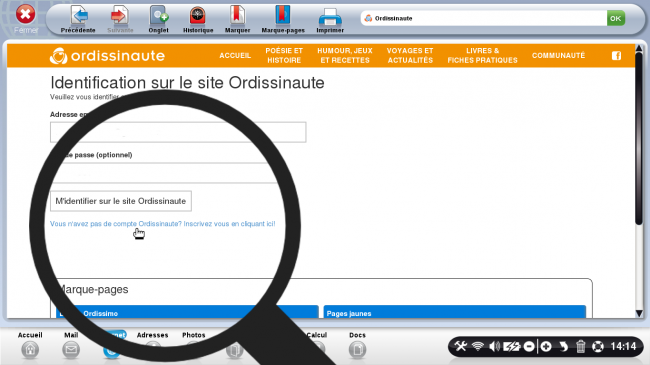The height and width of the screenshot is (365, 650).
Task: Open the ACCUEIL menu item
Action: coord(235,56)
